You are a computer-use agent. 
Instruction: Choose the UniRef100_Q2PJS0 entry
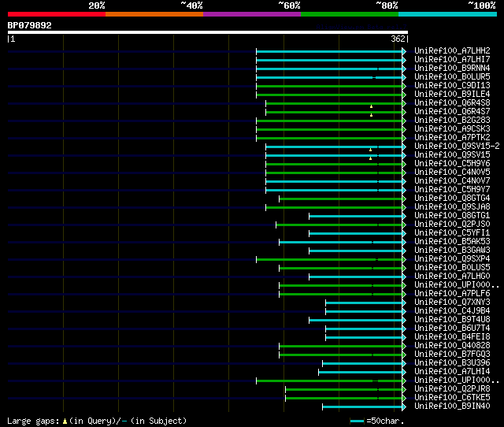click(452, 224)
